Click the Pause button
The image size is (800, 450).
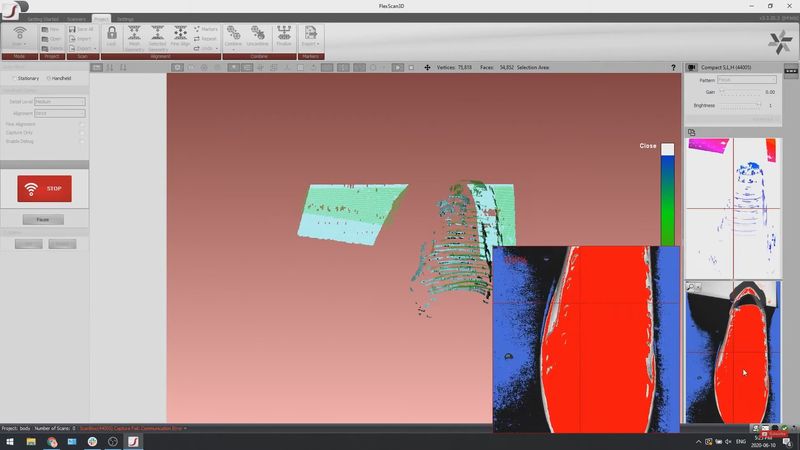pos(43,219)
